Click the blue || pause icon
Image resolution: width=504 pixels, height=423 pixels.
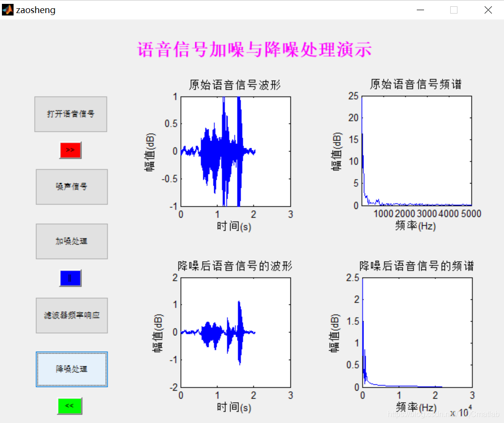70,278
